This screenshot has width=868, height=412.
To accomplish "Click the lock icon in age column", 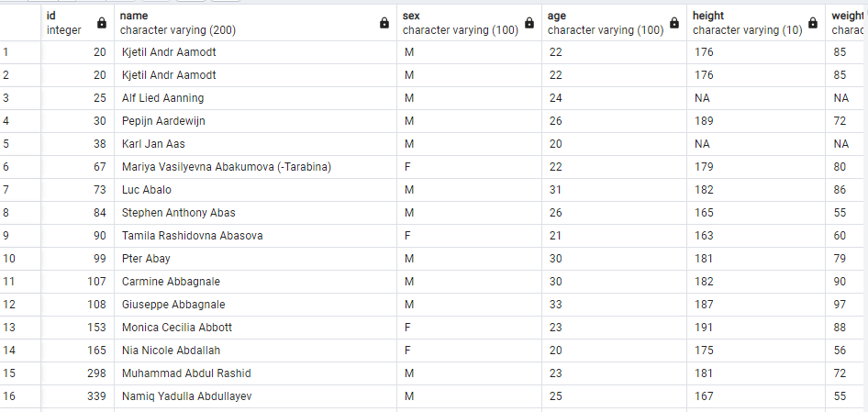I will [673, 23].
